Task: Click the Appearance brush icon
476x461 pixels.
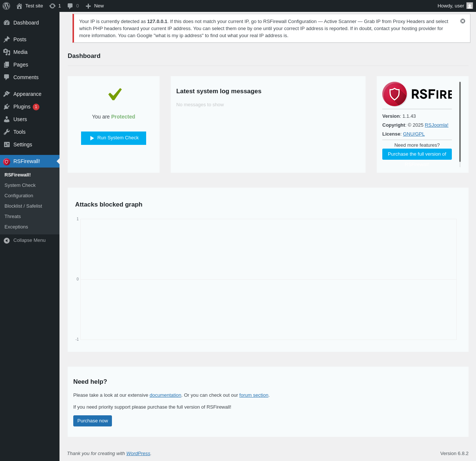Action: [7, 94]
